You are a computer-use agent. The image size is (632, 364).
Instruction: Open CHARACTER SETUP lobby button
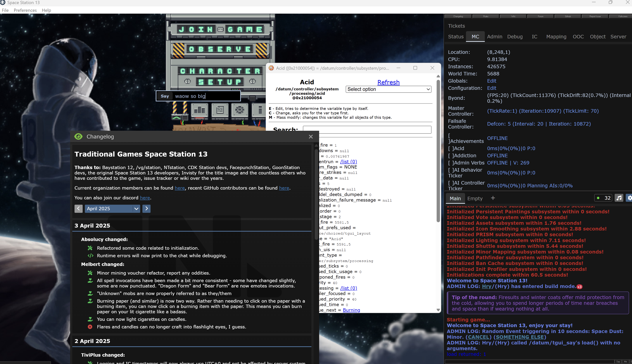pyautogui.click(x=220, y=76)
